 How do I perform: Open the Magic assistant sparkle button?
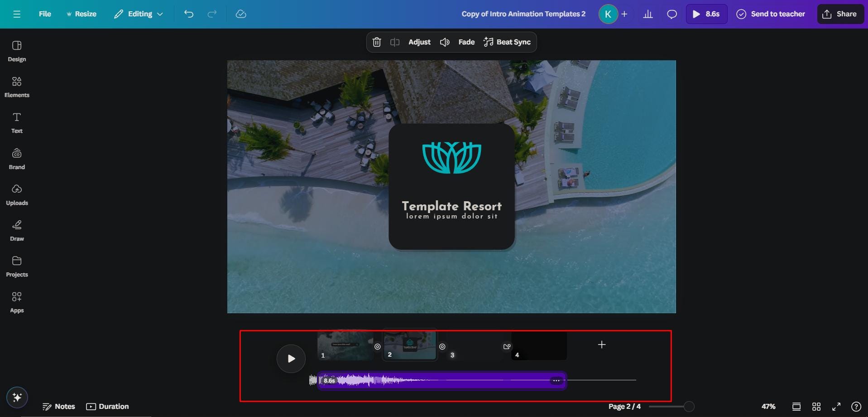(x=17, y=398)
